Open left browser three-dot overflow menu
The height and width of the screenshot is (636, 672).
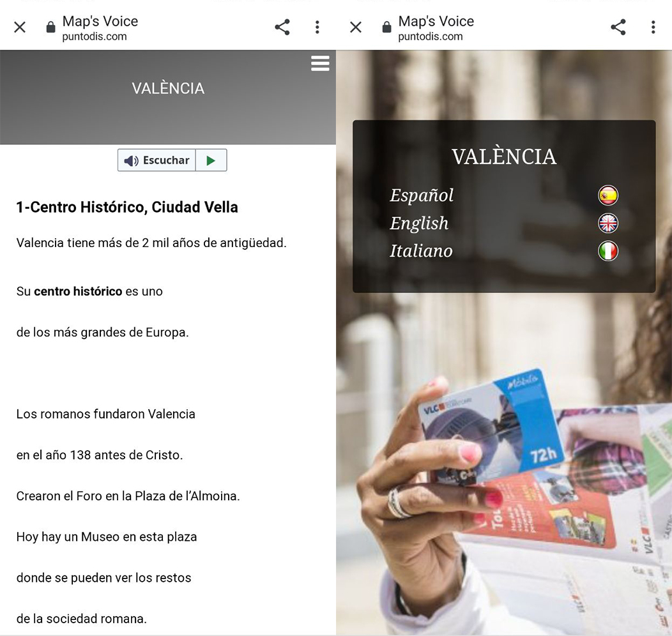[x=317, y=27]
